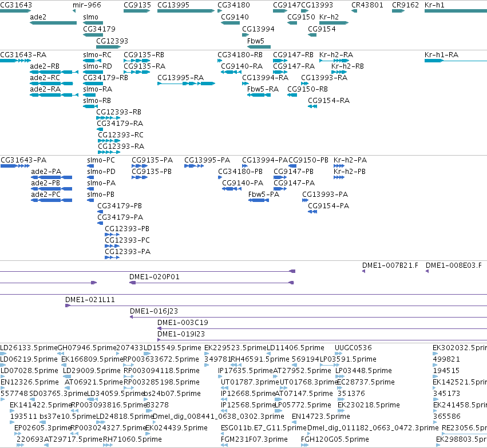Image resolution: width=487 pixels, height=448 pixels.
Task: Select the Fbw5 gene bar
Action: 259,47
